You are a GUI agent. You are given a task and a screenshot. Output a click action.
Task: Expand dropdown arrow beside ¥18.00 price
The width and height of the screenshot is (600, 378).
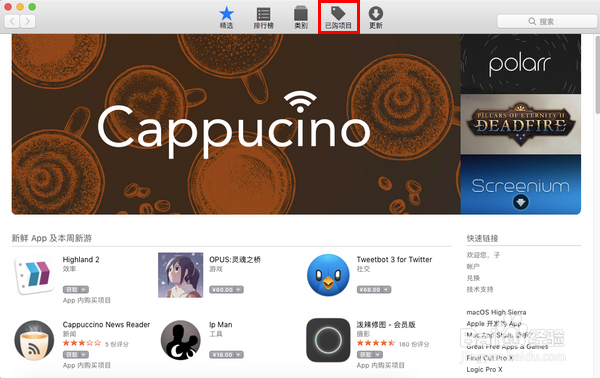(239, 355)
